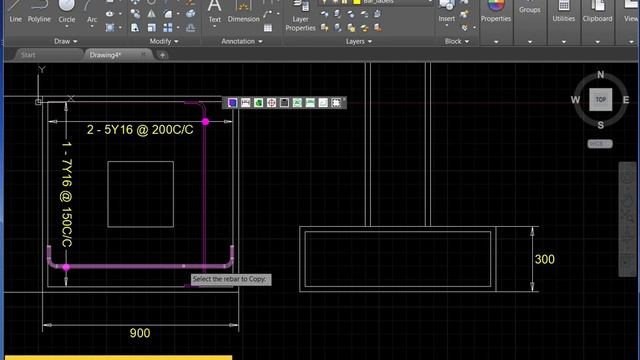Open the dropdown arrow under Circle

tap(67, 27)
